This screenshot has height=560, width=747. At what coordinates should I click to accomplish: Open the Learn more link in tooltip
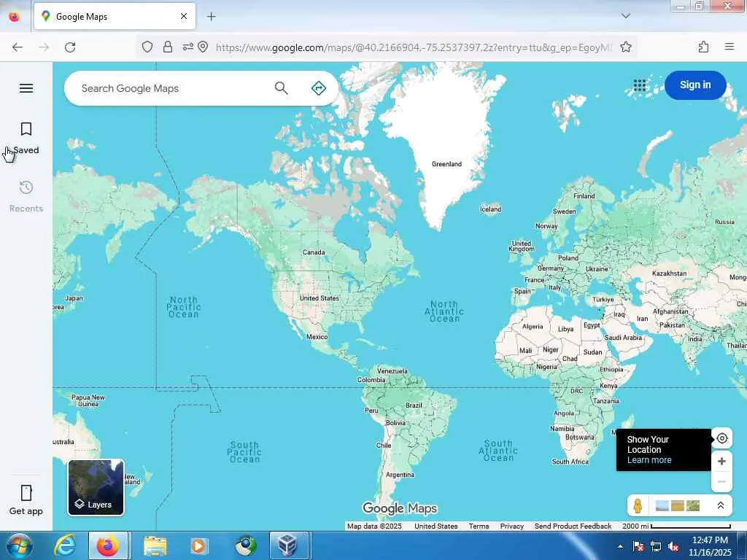point(649,460)
